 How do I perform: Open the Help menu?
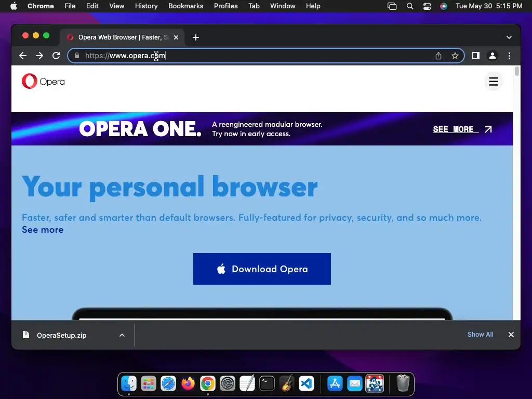point(313,6)
